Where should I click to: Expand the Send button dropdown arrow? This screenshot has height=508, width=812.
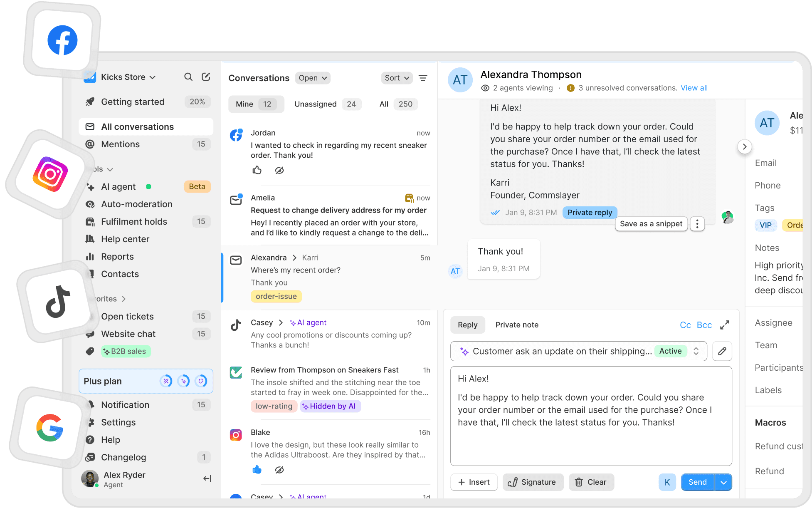pyautogui.click(x=723, y=482)
